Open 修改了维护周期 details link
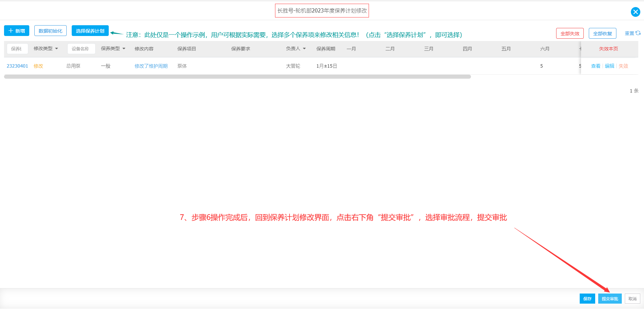Image resolution: width=644 pixels, height=309 pixels. click(151, 66)
